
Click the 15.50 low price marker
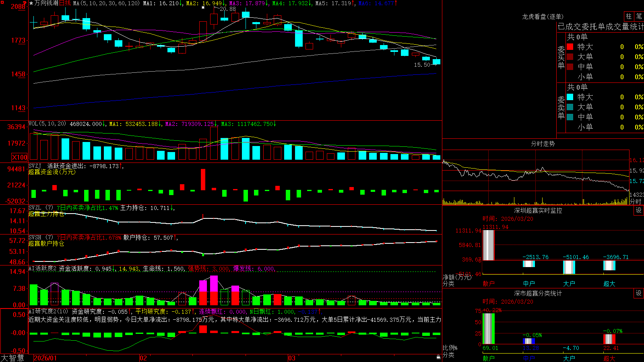point(422,65)
